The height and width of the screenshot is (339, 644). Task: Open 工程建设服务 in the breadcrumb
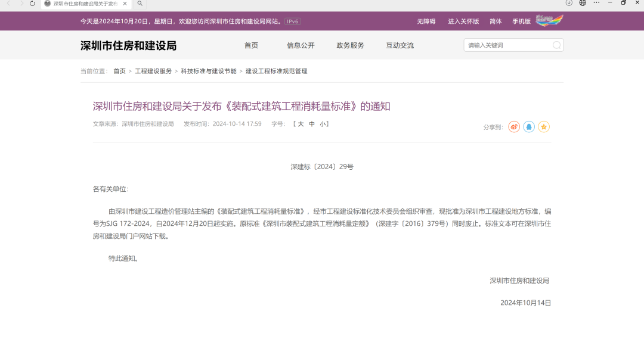153,71
